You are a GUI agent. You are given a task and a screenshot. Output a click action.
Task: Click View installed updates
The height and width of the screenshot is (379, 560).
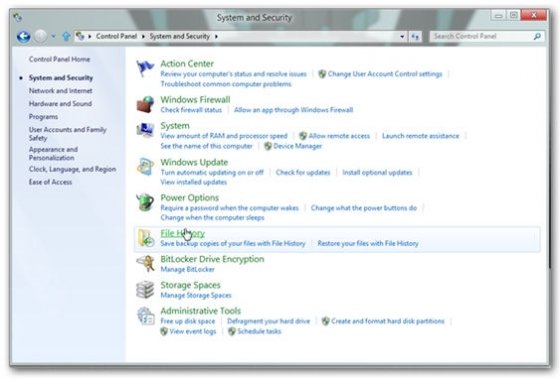[x=194, y=182]
